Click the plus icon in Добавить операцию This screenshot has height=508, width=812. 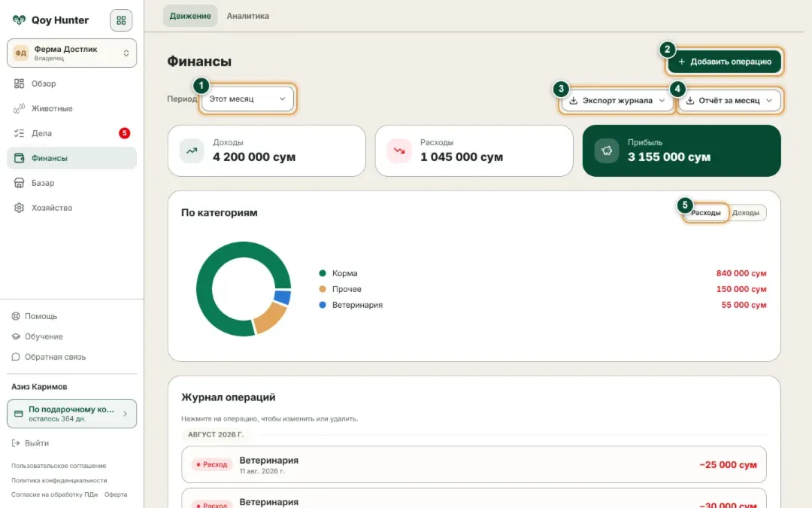click(681, 62)
